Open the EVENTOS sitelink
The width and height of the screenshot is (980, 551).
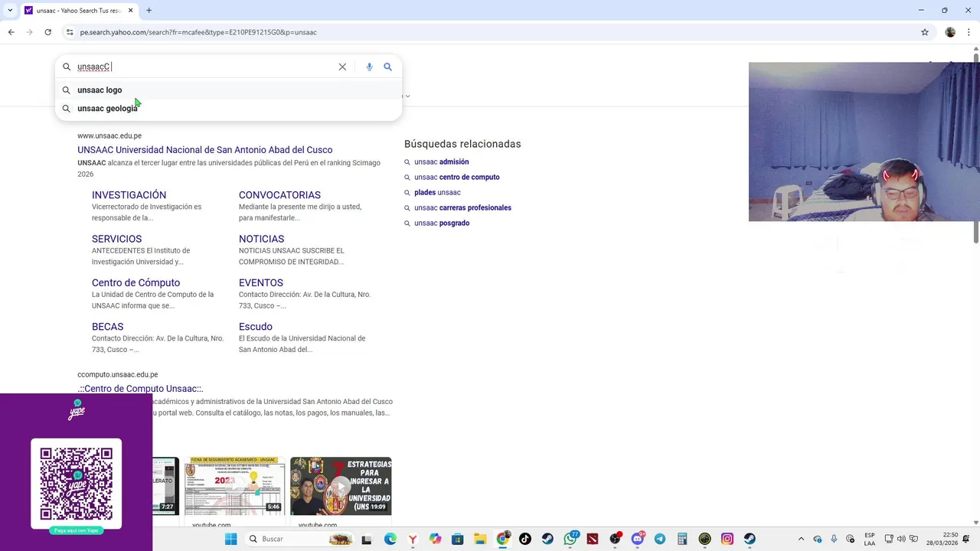point(260,282)
